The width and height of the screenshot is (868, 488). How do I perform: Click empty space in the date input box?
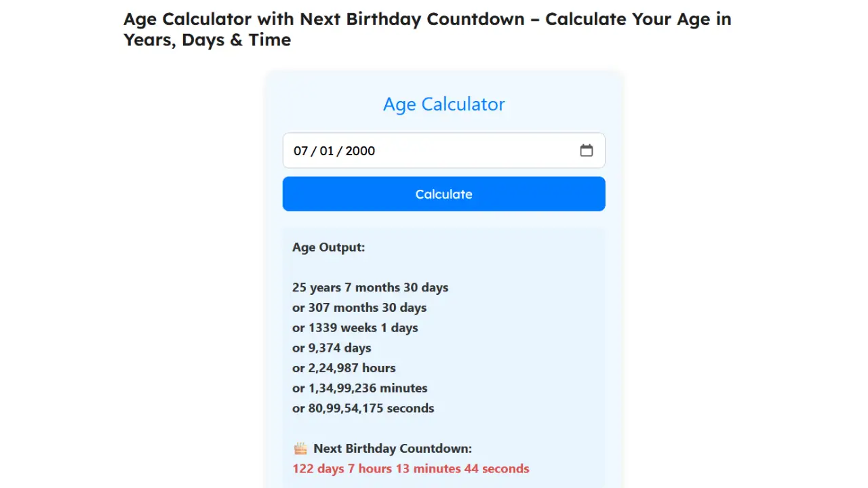(x=475, y=151)
